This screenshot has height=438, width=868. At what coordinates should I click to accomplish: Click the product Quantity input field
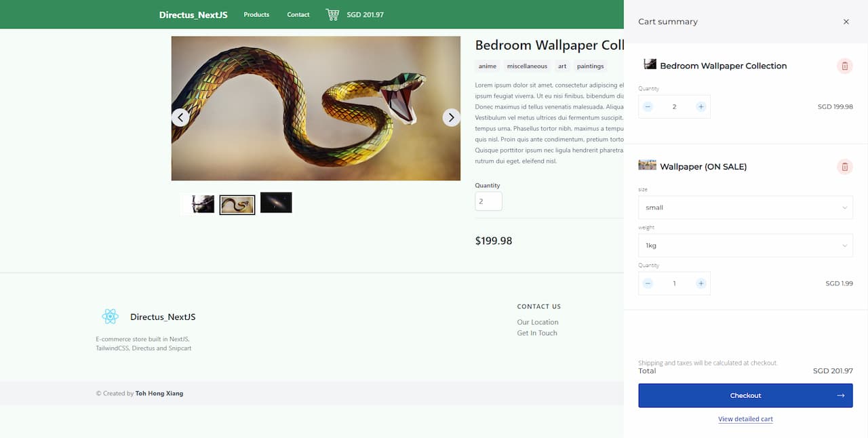coord(488,201)
